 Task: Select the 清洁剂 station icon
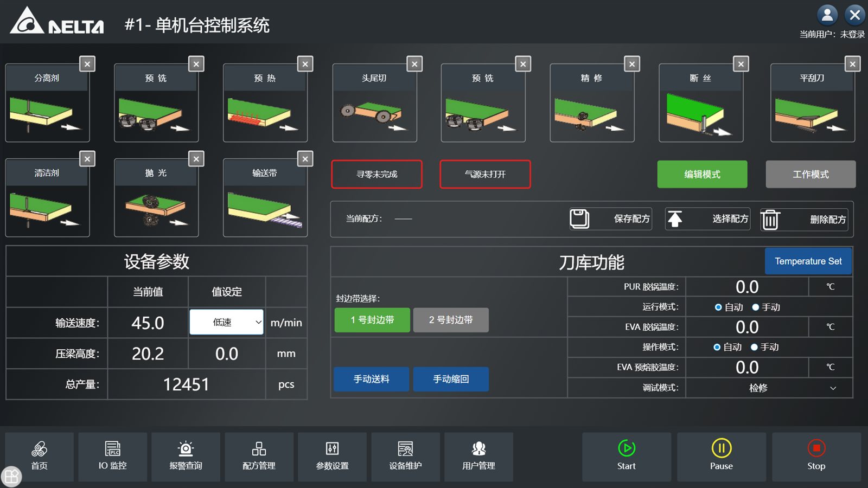47,198
